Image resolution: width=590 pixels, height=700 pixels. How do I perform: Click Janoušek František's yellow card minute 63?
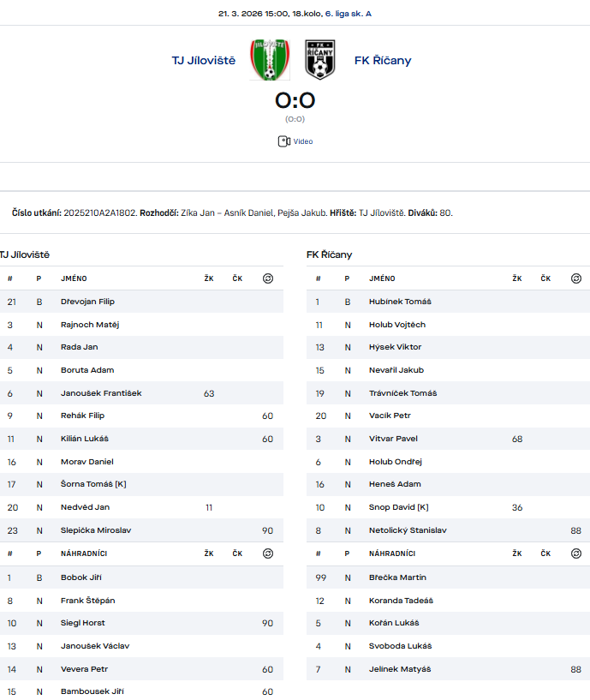pos(209,393)
